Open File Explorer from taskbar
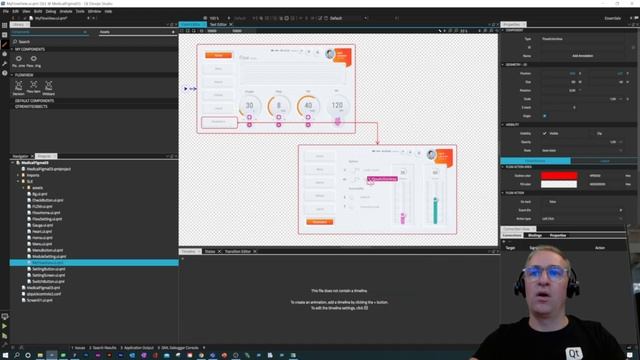 tap(40, 356)
